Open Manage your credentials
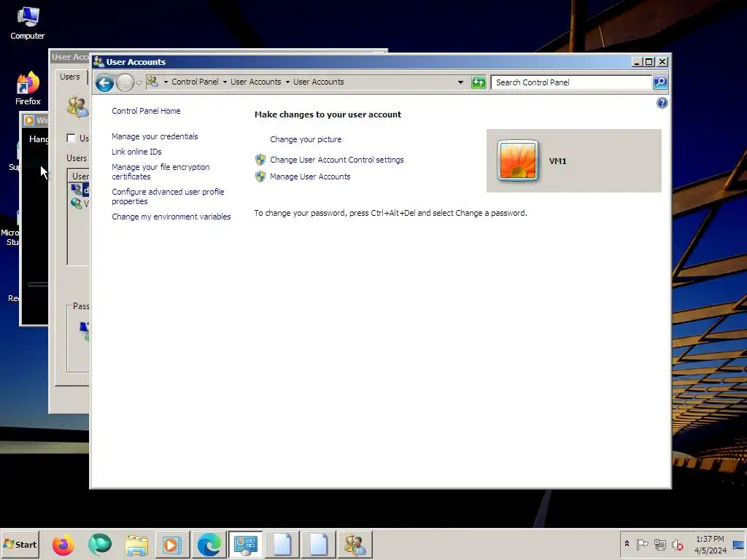This screenshot has height=560, width=747. pos(155,136)
